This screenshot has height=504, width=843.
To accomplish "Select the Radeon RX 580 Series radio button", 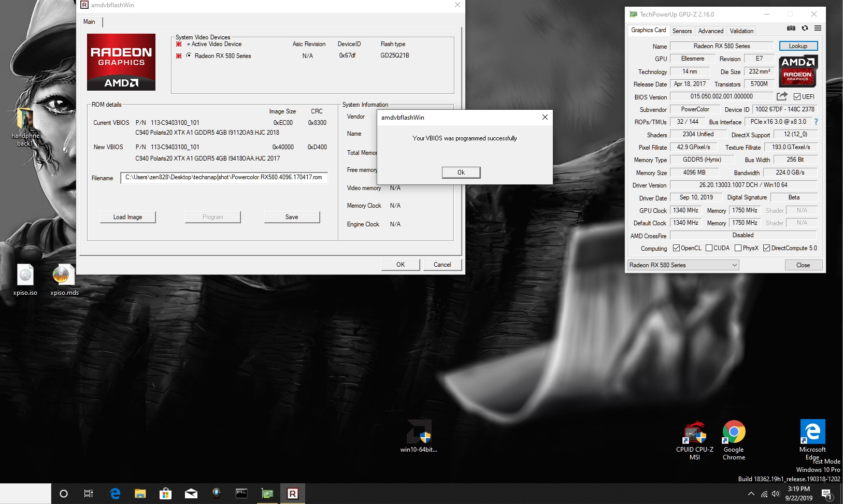I will pos(189,55).
